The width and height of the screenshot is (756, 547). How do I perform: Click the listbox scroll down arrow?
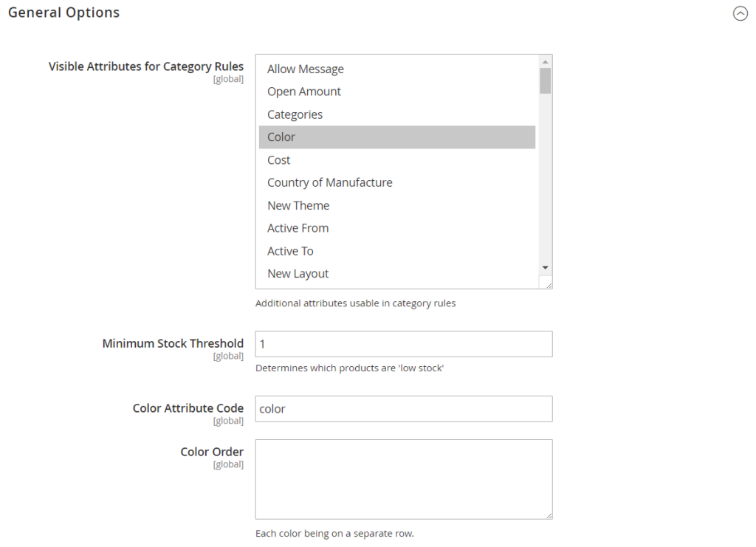[x=545, y=267]
